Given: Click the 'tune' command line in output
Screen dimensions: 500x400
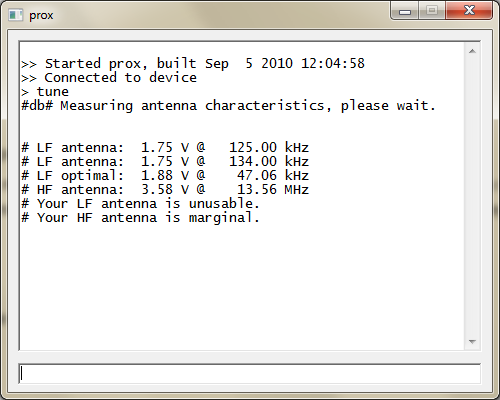Looking at the screenshot, I should pyautogui.click(x=45, y=92).
